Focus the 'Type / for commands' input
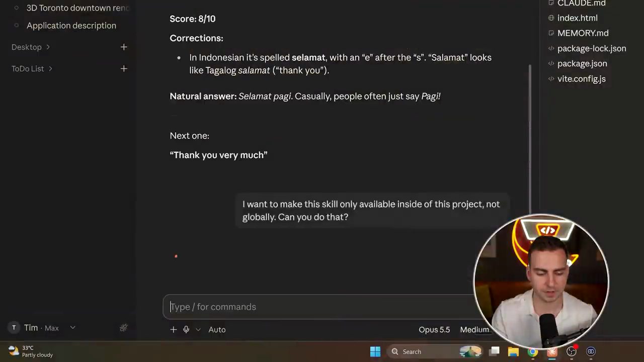The width and height of the screenshot is (644, 362). coord(322,307)
